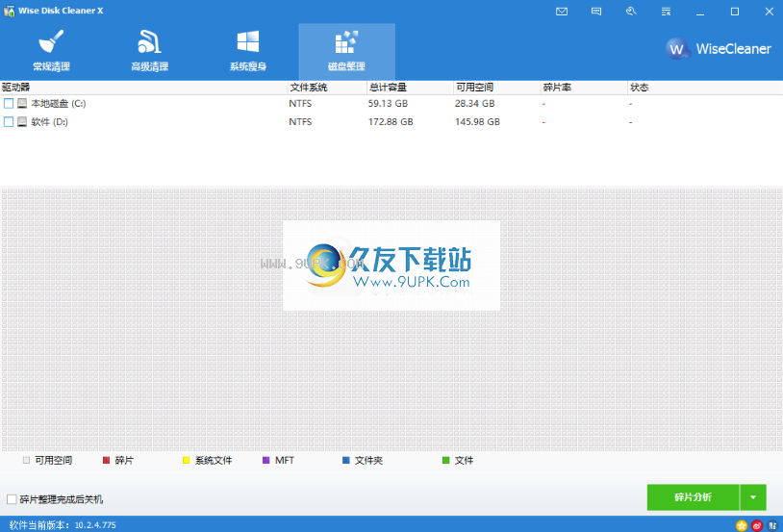Click the 28.34 GB free space value

[475, 103]
